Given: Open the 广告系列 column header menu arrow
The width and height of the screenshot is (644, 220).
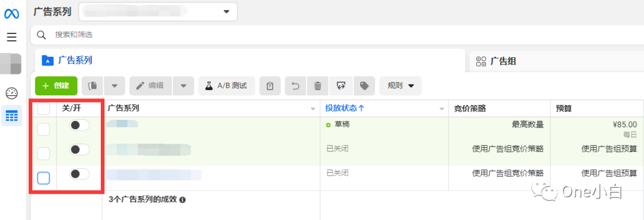Looking at the screenshot, I should coord(313,109).
